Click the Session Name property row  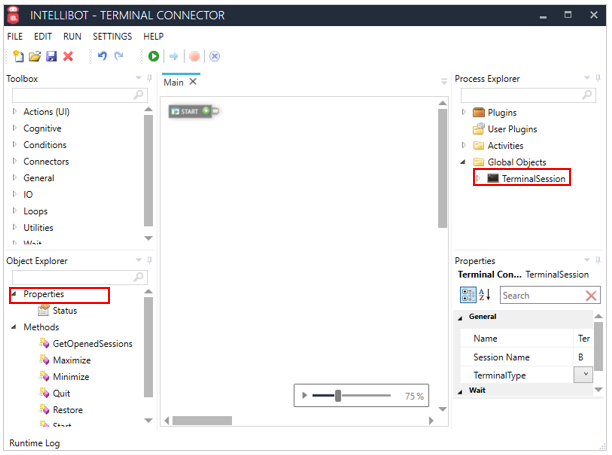(527, 357)
